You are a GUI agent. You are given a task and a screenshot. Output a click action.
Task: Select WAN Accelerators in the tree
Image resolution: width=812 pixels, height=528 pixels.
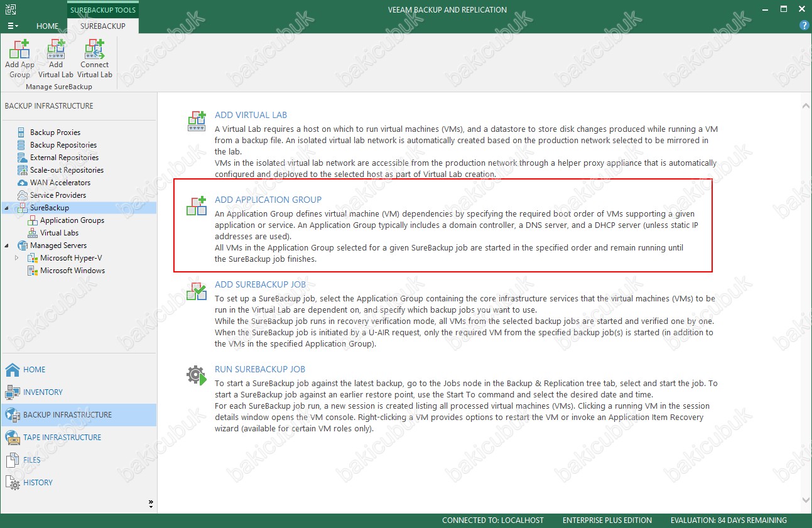point(60,183)
